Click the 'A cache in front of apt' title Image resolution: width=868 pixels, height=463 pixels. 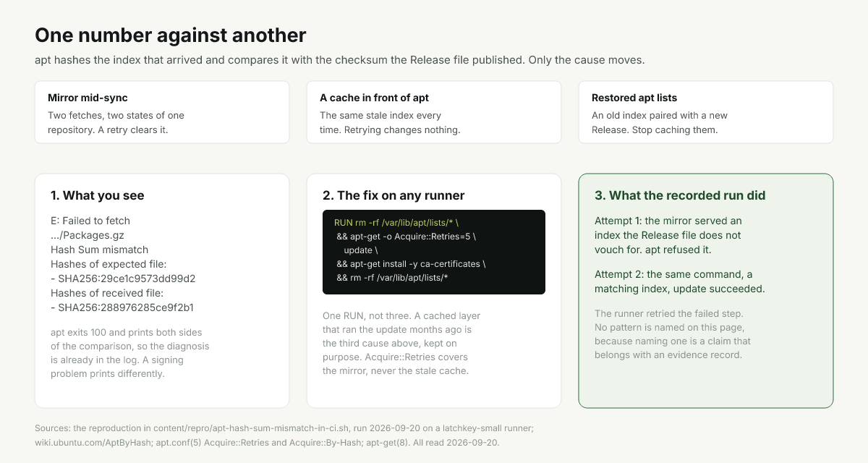[374, 98]
